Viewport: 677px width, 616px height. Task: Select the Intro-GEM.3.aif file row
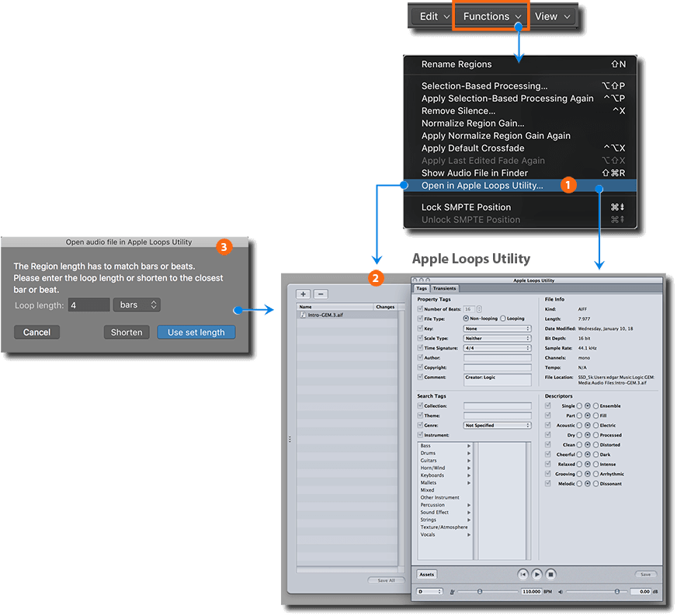[x=347, y=315]
